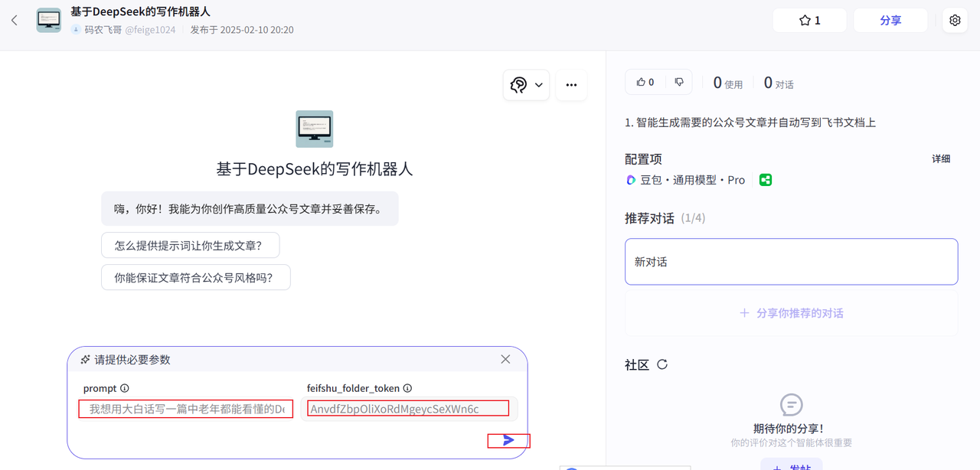Send the parameters with the arrow button
980x470 pixels.
(x=508, y=440)
